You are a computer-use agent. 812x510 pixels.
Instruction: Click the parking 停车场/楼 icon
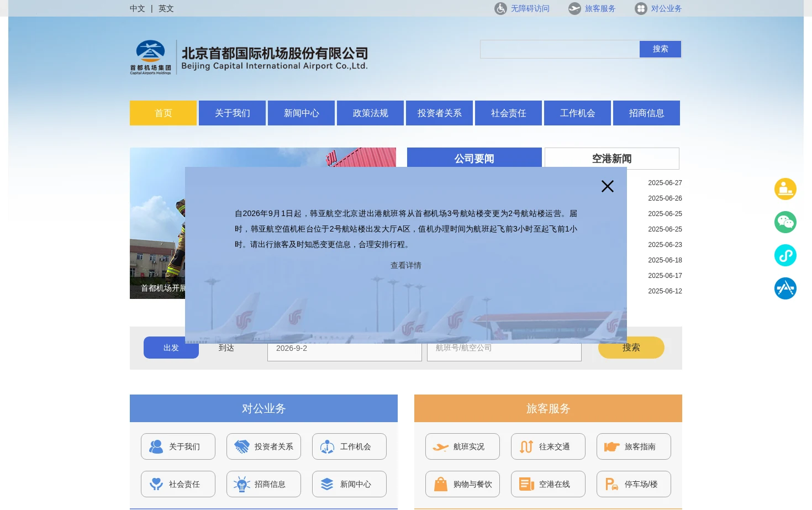click(x=612, y=484)
